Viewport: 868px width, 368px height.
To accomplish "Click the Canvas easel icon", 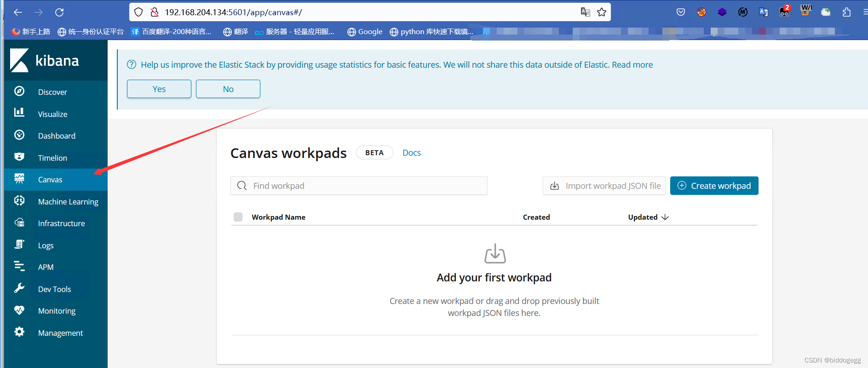I will click(x=19, y=179).
